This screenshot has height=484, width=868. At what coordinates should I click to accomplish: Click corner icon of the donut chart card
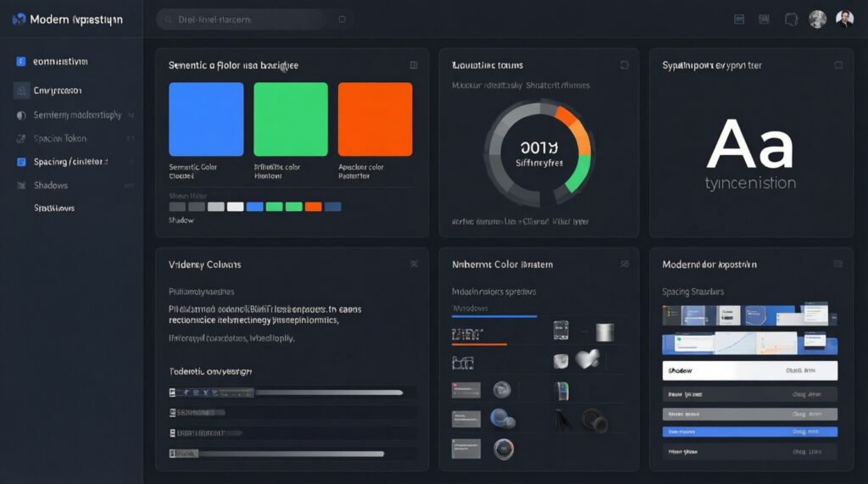point(625,65)
